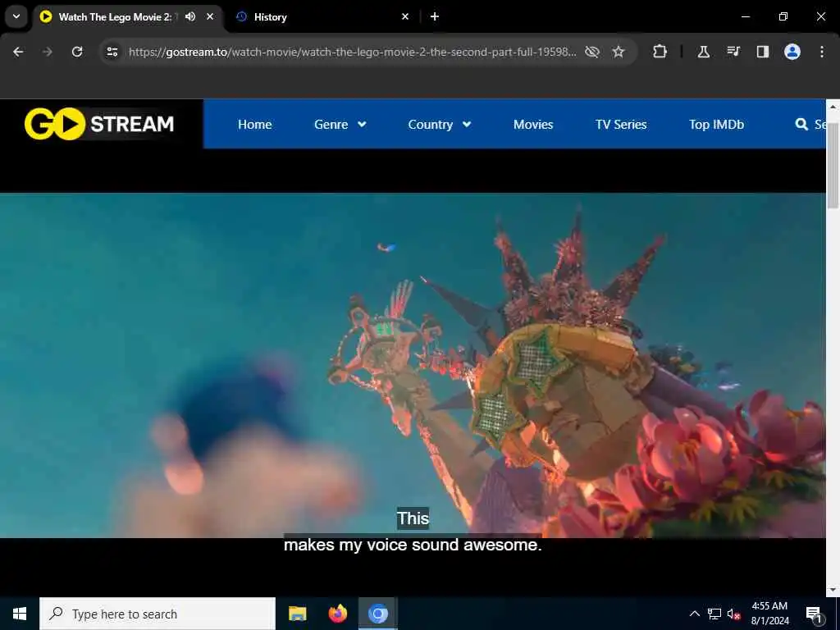This screenshot has width=840, height=630.
Task: Open media controls icon in toolbar
Action: [x=733, y=52]
